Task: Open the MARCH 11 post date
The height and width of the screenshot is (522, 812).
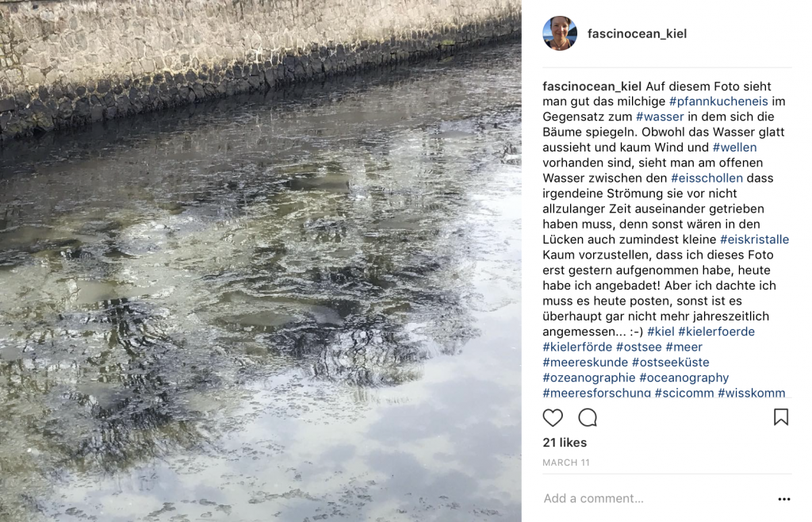Action: pyautogui.click(x=566, y=463)
